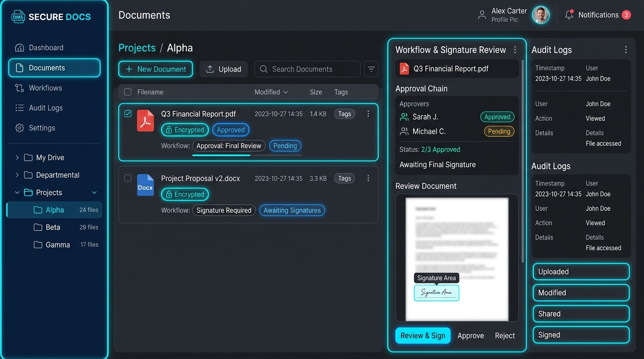Open more options for Project Proposal v2 row
The image size is (644, 359).
pos(368,178)
